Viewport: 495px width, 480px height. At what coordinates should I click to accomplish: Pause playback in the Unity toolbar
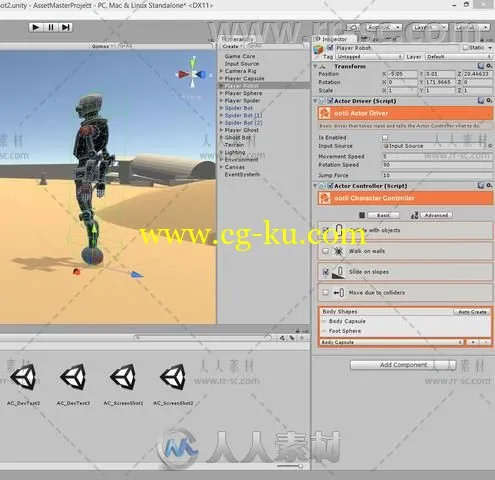[x=51, y=27]
